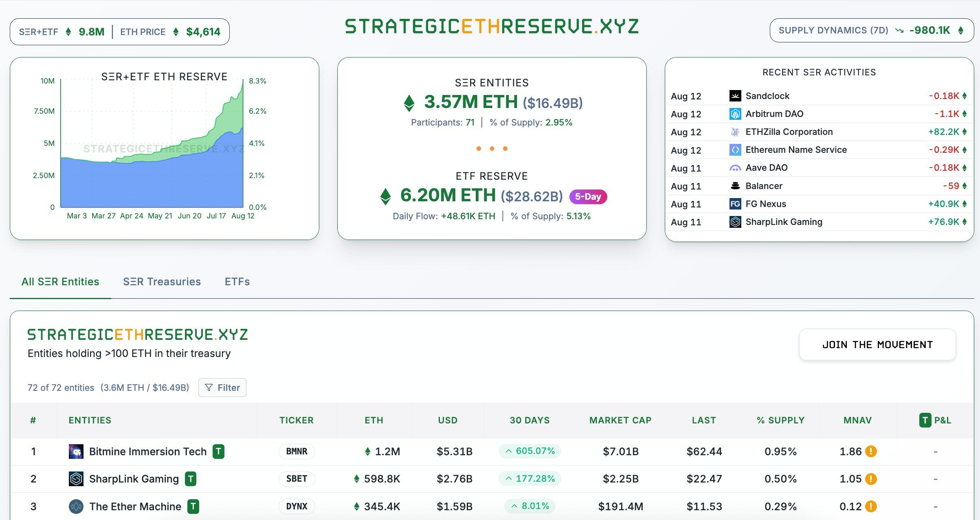Image resolution: width=980 pixels, height=520 pixels.
Task: Click the SUPPLY DYNAMICS (7D) pill
Action: click(x=871, y=31)
